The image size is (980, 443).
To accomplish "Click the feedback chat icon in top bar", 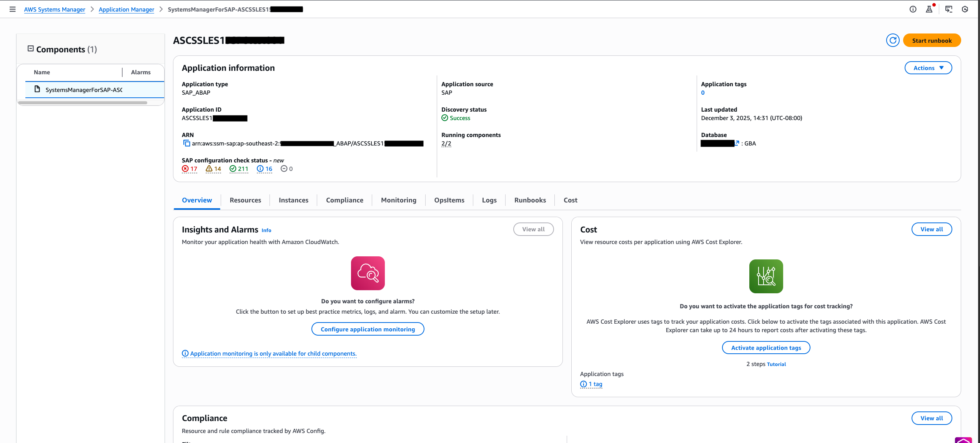I will (948, 9).
